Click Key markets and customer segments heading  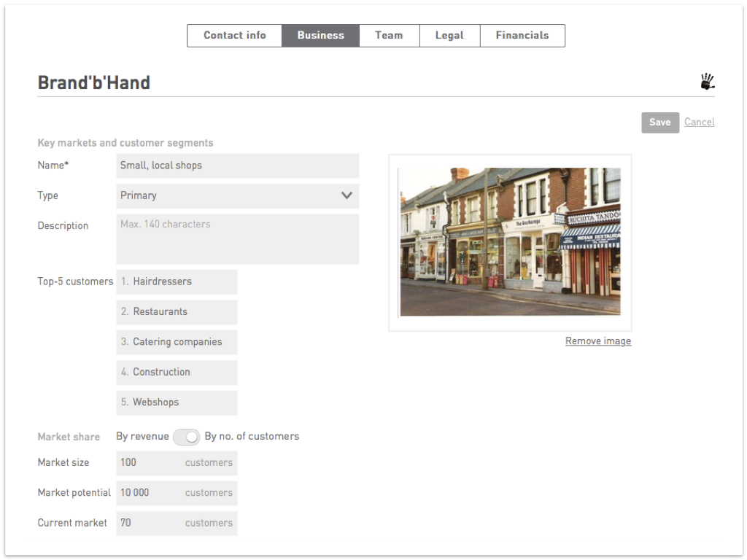[x=125, y=143]
